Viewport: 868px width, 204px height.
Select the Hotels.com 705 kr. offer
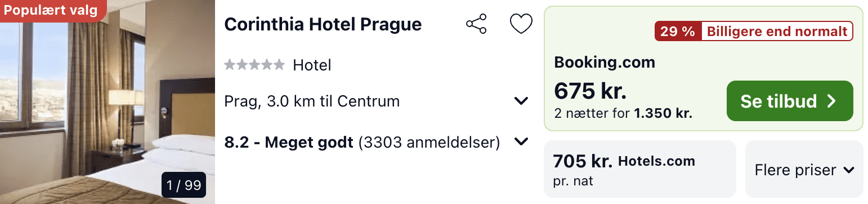(x=640, y=169)
